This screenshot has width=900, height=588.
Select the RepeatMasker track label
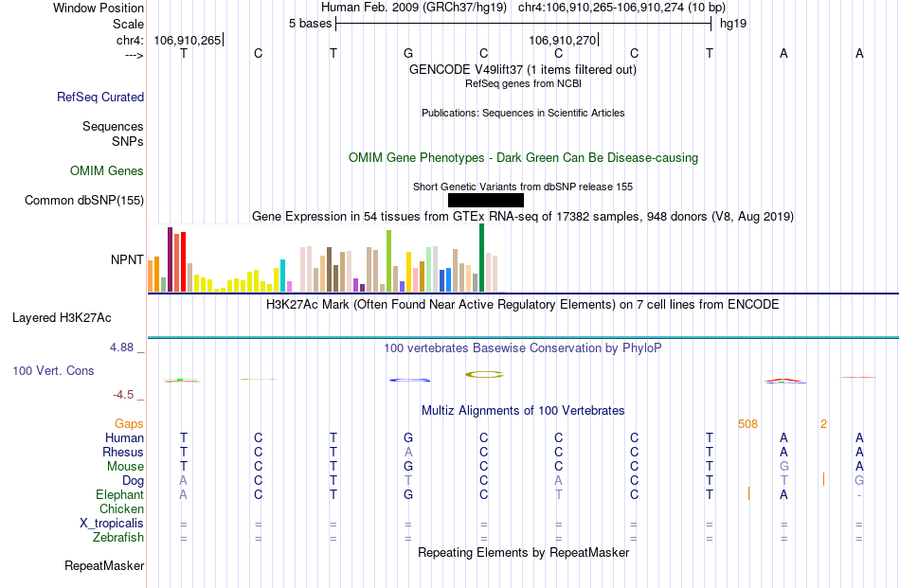point(104,565)
